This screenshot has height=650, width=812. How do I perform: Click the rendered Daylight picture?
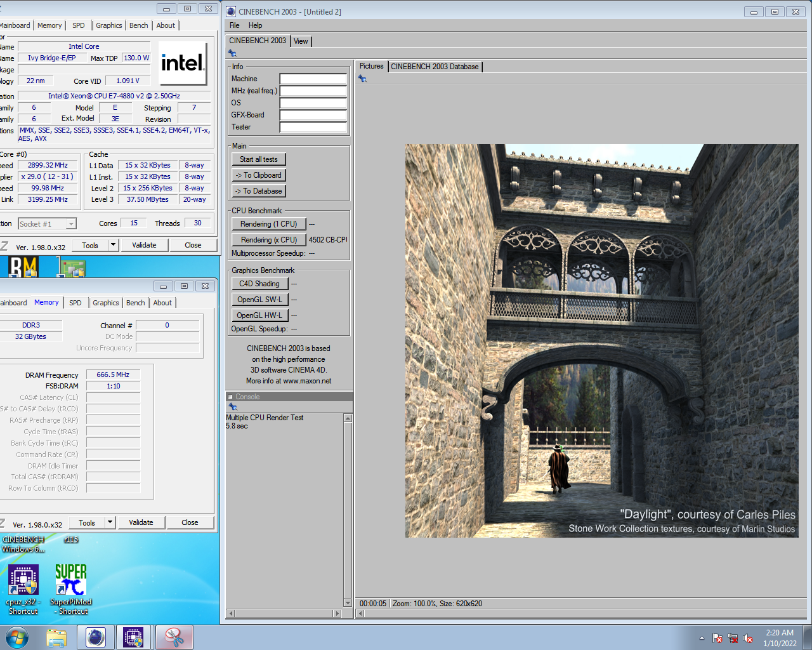(x=601, y=341)
